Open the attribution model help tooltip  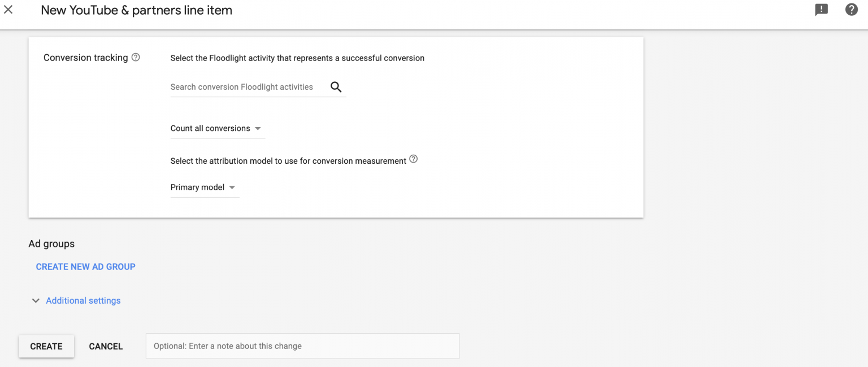tap(413, 159)
